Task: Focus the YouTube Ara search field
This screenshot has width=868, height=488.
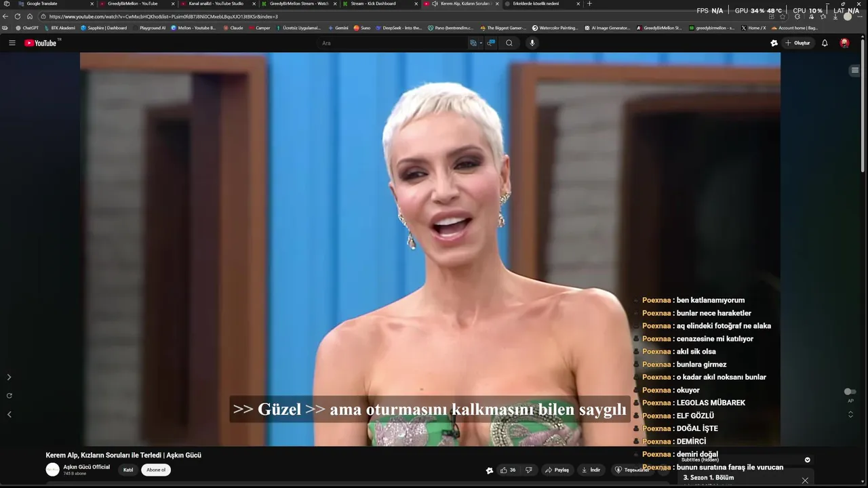Action: 393,43
